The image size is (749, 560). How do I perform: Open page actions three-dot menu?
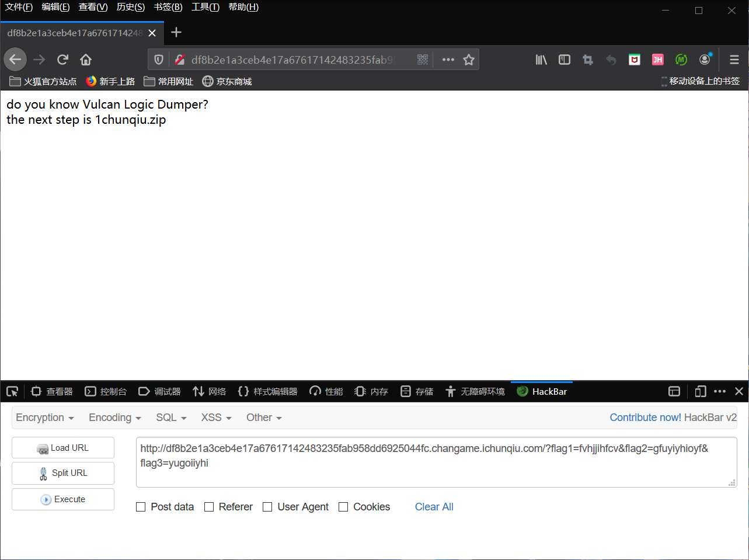448,60
